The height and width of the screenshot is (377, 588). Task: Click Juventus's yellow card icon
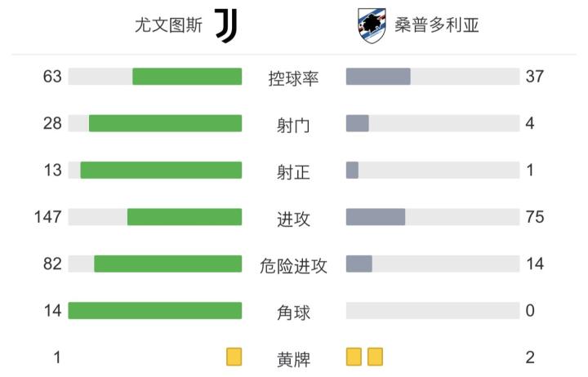tap(234, 357)
